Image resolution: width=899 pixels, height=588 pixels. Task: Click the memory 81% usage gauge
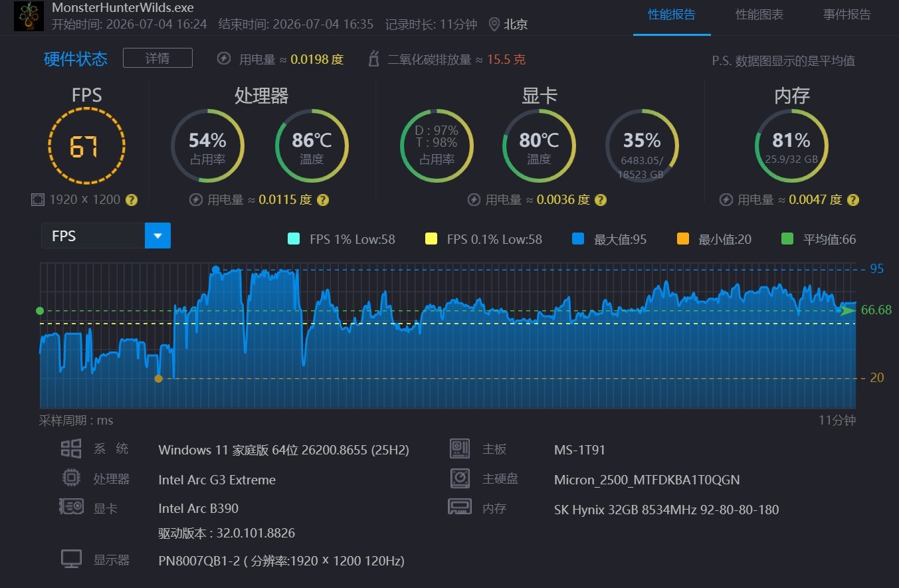tap(791, 146)
